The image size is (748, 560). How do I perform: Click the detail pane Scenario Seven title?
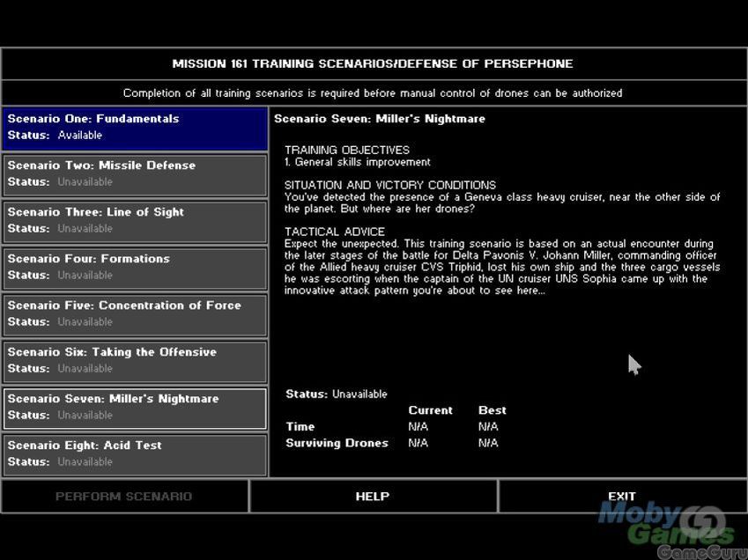click(x=380, y=119)
